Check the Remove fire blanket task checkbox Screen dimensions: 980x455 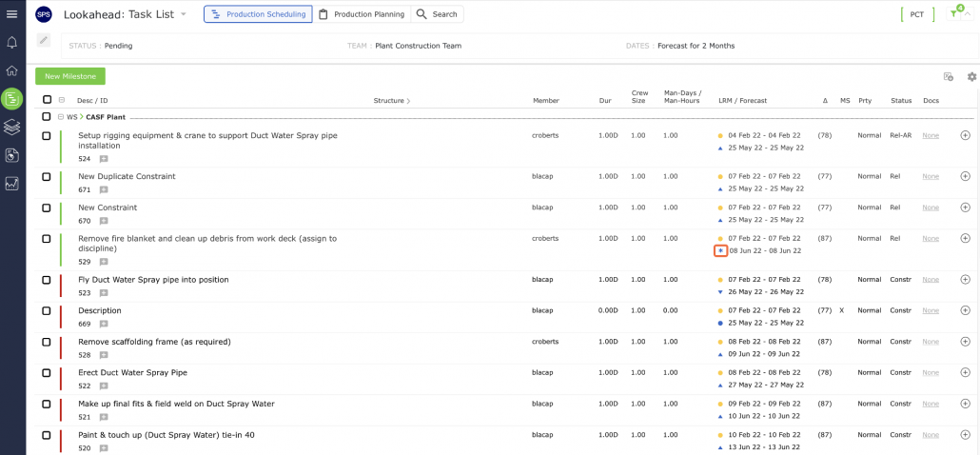47,239
